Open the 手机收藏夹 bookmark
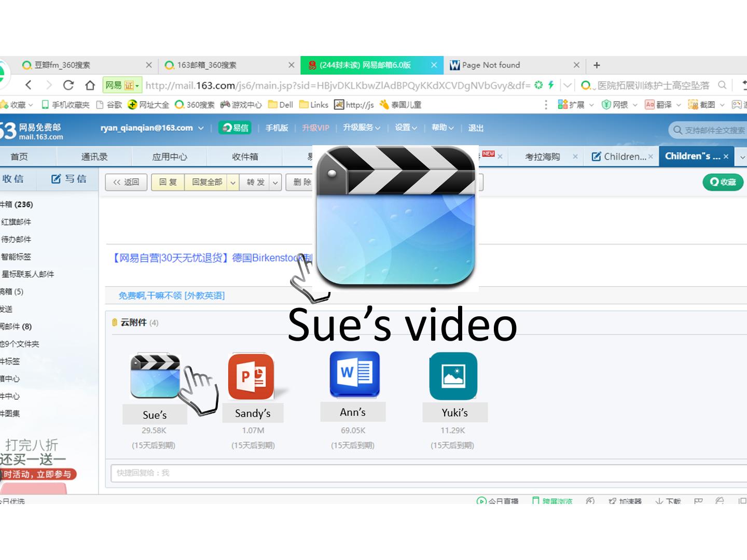The height and width of the screenshot is (560, 747). (65, 105)
